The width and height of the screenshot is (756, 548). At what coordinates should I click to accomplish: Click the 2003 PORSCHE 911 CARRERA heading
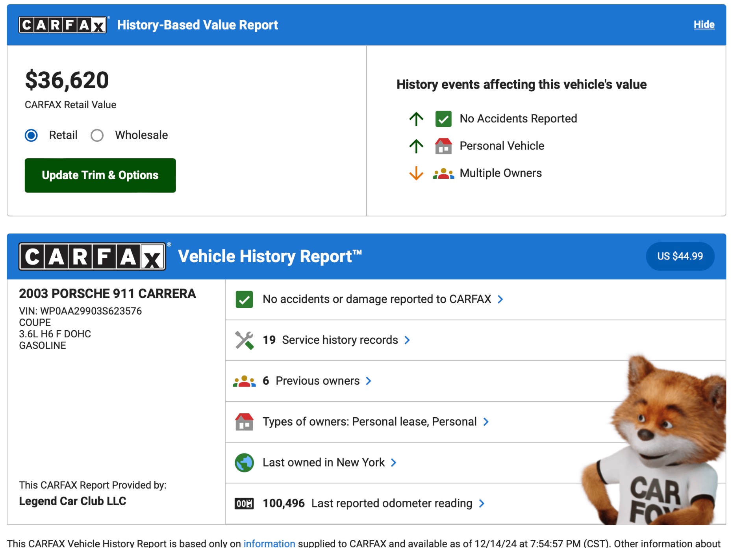[107, 294]
